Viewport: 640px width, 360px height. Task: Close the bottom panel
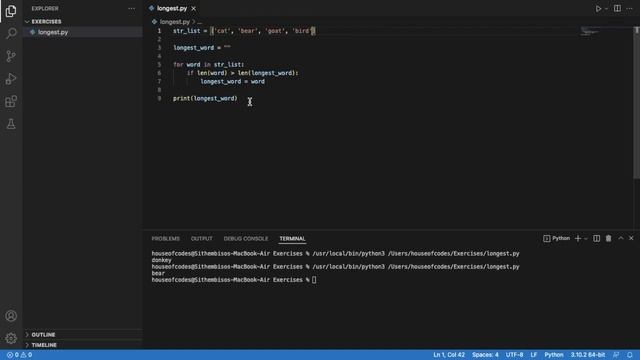click(x=631, y=238)
